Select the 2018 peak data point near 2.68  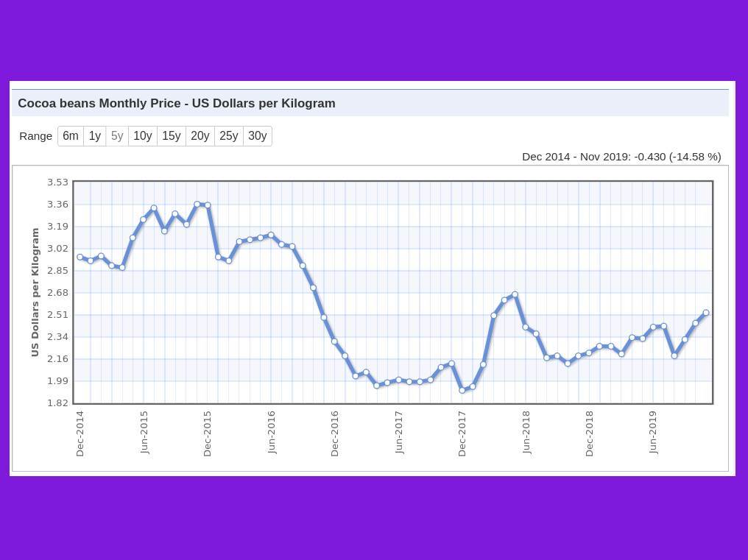[515, 294]
